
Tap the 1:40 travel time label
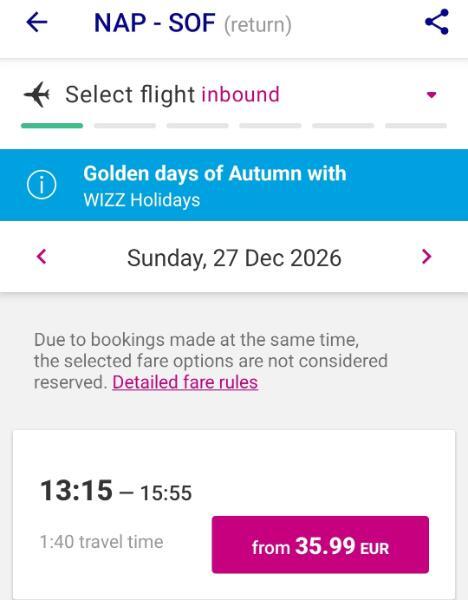[102, 542]
